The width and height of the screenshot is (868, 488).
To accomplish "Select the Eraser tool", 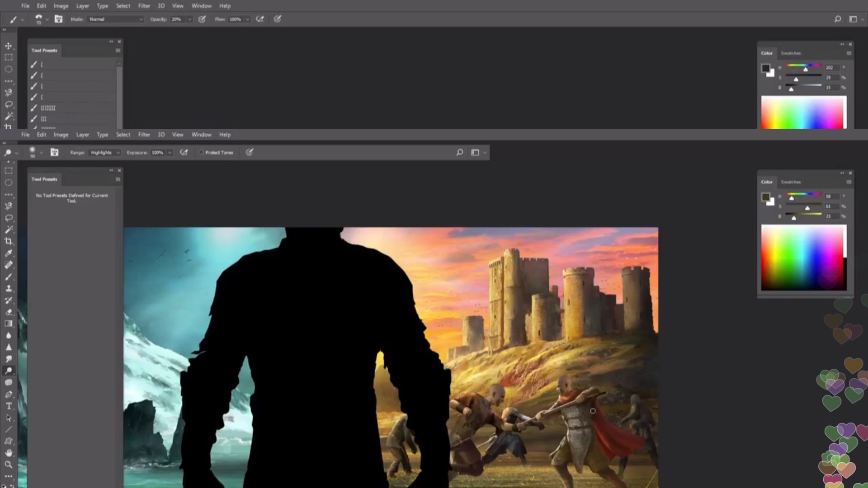I will coord(9,312).
